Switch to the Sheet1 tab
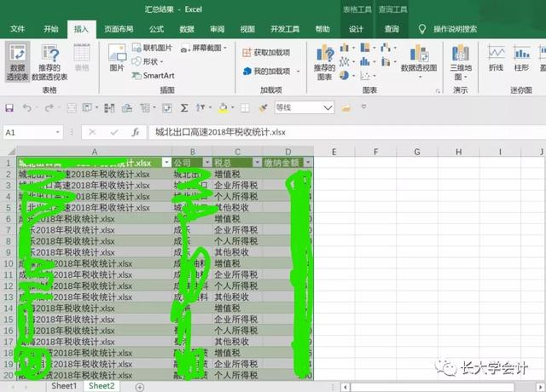This screenshot has width=546, height=392. (x=64, y=386)
